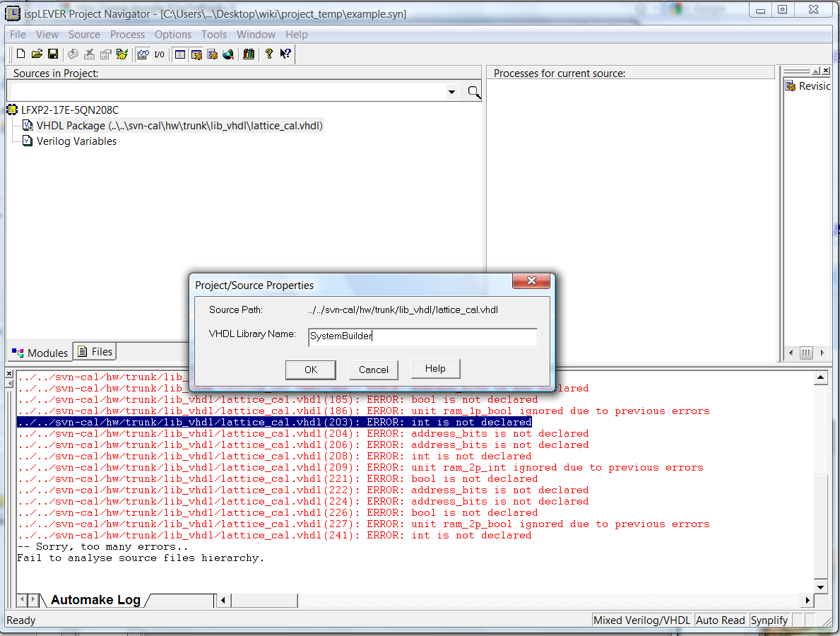Open the View menu
This screenshot has height=636, width=840.
(x=47, y=35)
